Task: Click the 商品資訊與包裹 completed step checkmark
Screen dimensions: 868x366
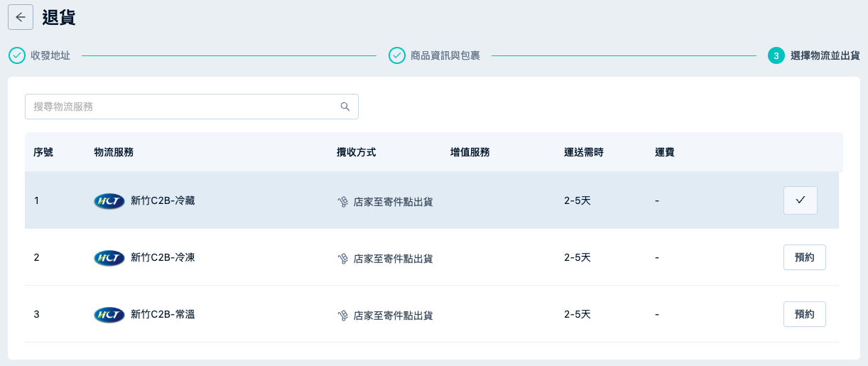Action: pos(397,55)
